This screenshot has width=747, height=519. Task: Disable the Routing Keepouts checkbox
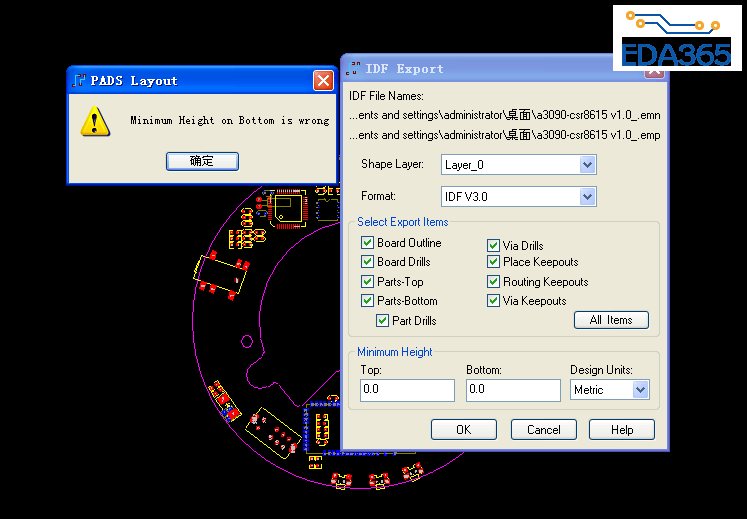(493, 282)
